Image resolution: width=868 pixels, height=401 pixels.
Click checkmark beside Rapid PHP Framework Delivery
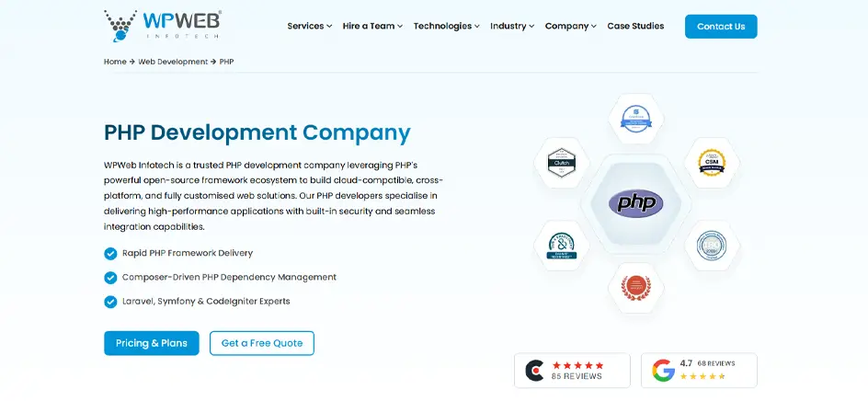click(x=110, y=254)
